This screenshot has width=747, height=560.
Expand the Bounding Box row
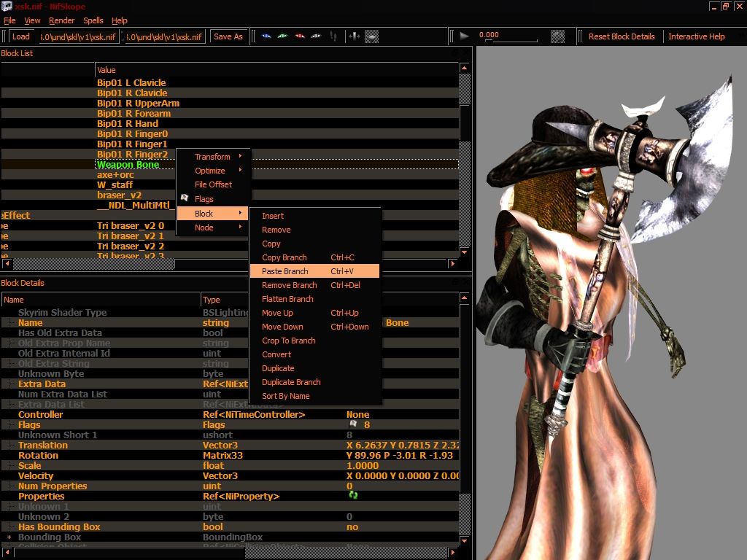tap(9, 537)
